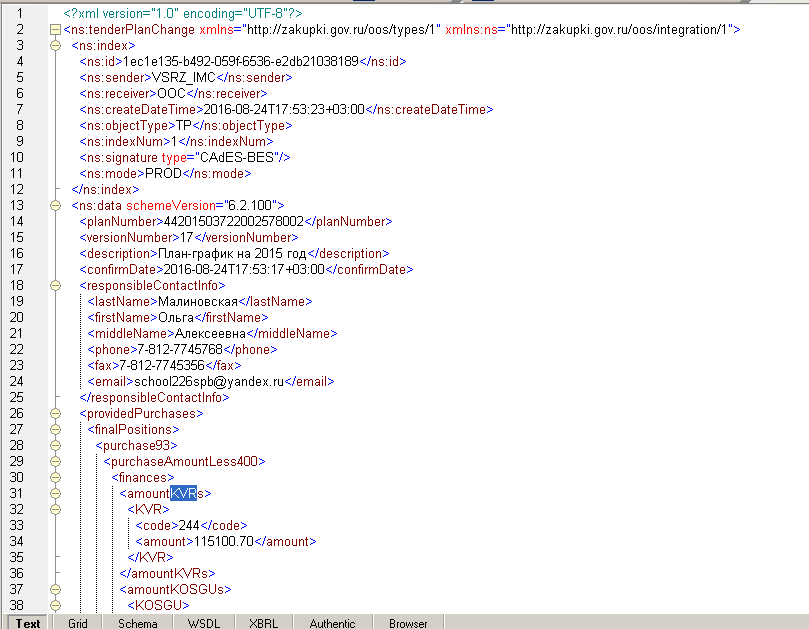The image size is (809, 629).
Task: Collapse the KVR fold marker on line 32
Action: tap(55, 510)
